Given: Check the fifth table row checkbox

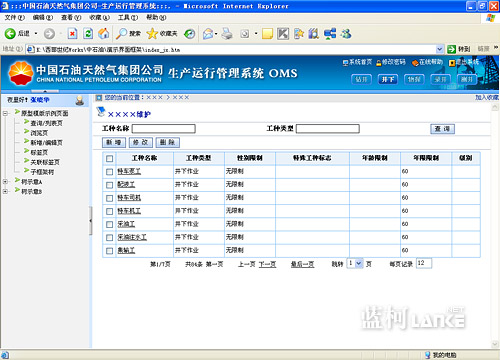Looking at the screenshot, I should (x=109, y=224).
